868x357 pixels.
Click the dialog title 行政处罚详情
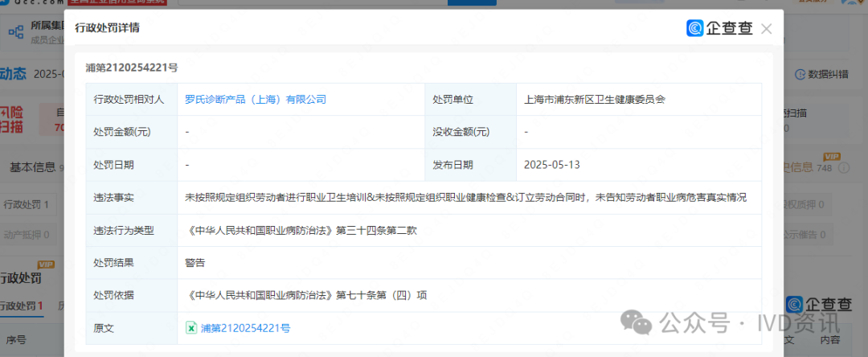point(108,28)
